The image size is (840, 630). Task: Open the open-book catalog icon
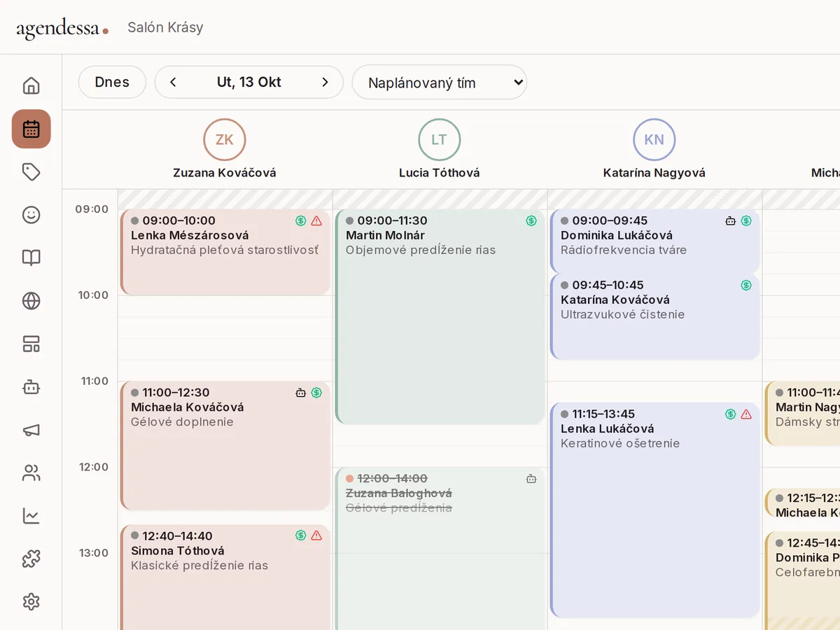31,258
